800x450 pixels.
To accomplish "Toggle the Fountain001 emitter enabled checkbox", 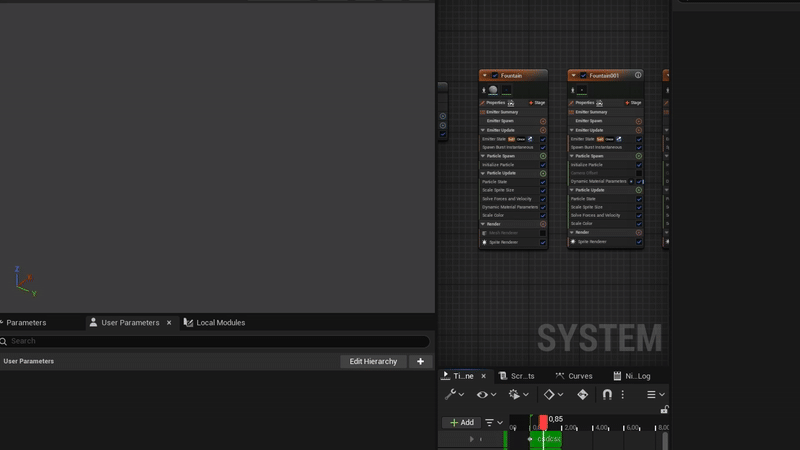I will 583,76.
